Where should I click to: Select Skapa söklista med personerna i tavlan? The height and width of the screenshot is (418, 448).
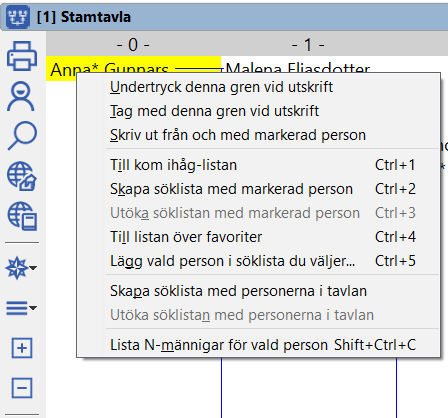(258, 291)
